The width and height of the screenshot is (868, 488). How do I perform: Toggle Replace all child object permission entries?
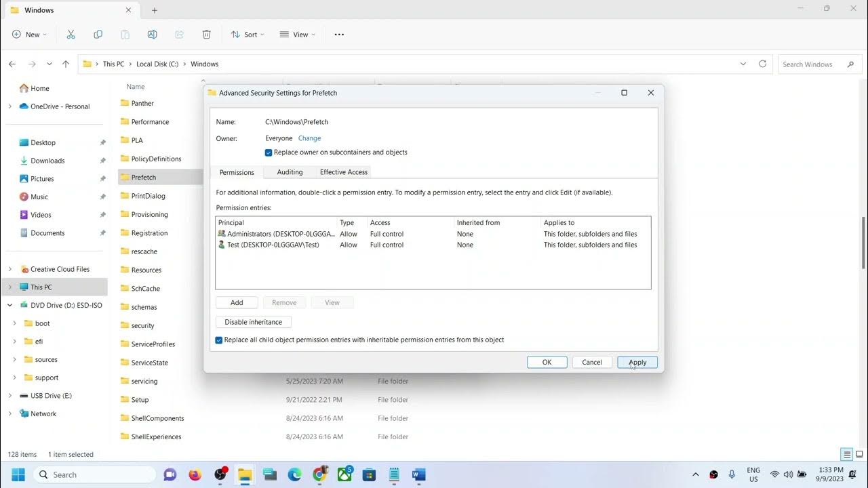pos(219,340)
